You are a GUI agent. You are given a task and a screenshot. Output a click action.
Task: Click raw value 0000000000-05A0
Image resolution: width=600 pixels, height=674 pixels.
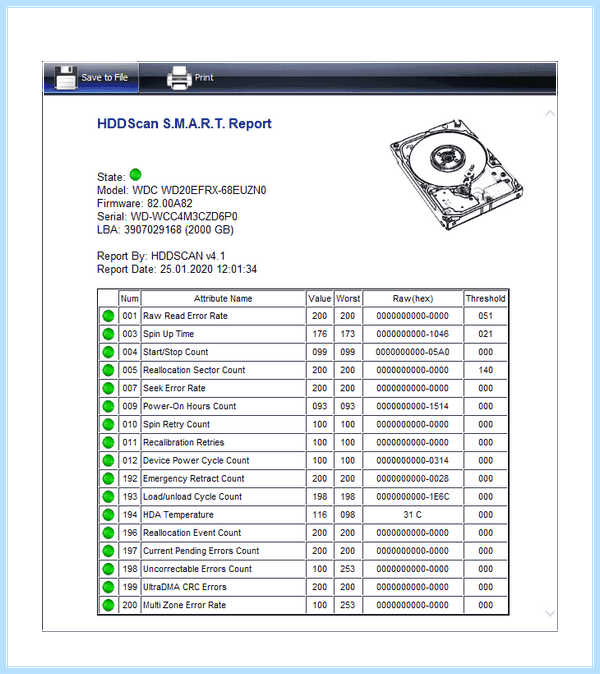point(413,352)
